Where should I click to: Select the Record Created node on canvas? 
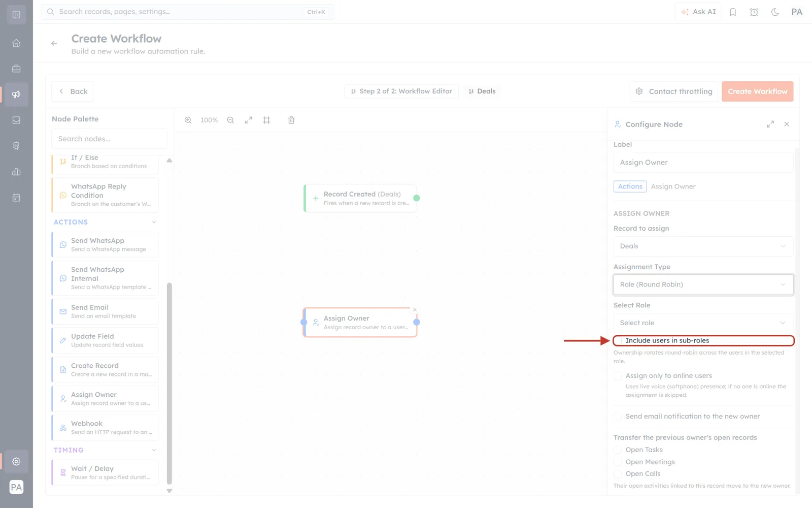click(360, 198)
